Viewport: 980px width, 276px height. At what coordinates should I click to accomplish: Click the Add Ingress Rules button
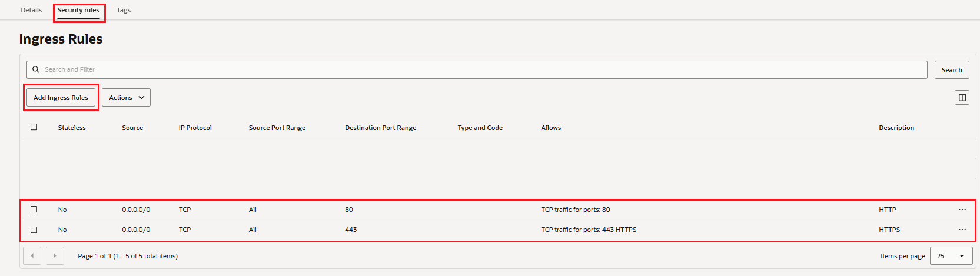point(61,98)
